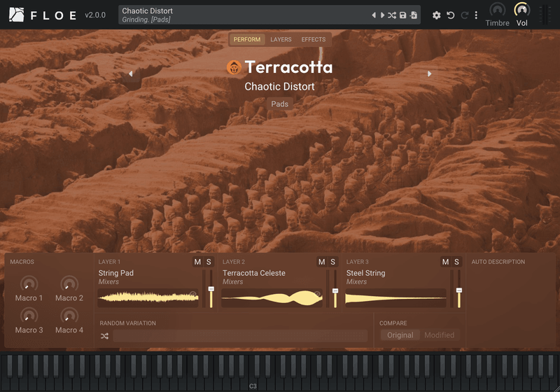Click the Compare label
The height and width of the screenshot is (392, 560).
pyautogui.click(x=393, y=323)
